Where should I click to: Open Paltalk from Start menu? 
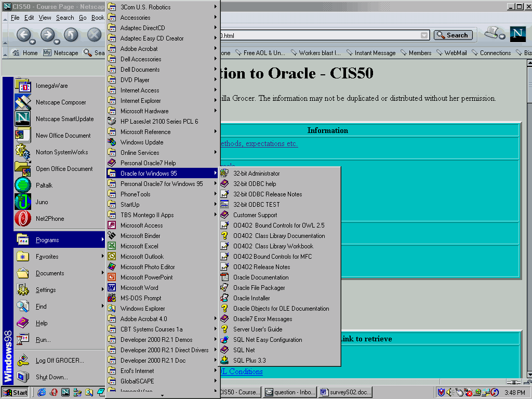tap(59, 185)
